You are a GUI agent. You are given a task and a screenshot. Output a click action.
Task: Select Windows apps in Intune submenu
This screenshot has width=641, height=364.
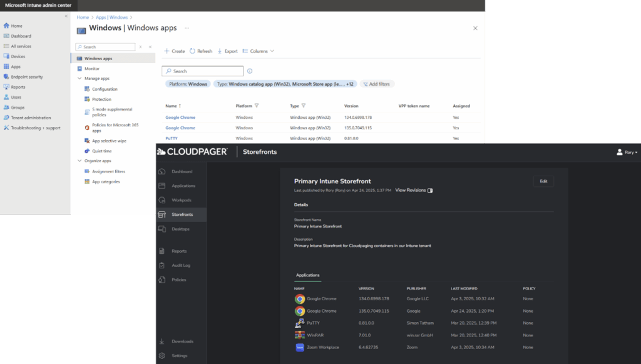[x=113, y=58]
